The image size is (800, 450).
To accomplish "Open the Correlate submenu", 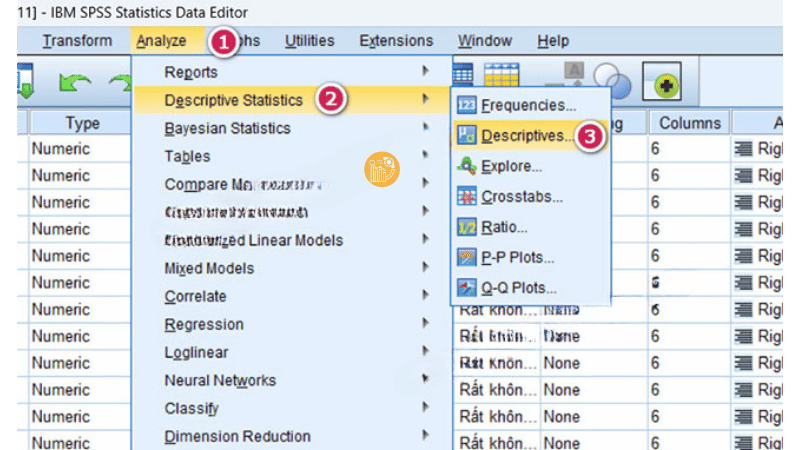I will coord(292,296).
